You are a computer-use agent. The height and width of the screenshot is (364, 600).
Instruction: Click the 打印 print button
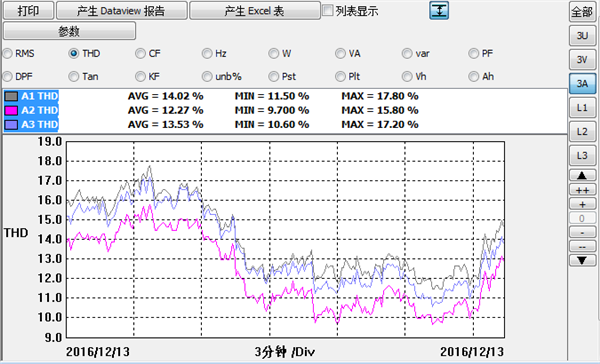(x=28, y=10)
